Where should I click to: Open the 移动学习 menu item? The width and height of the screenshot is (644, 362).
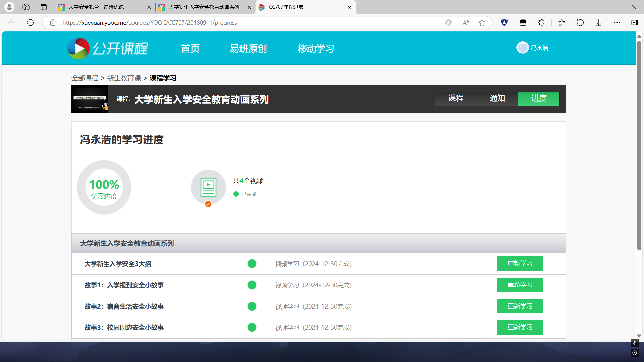pos(316,49)
